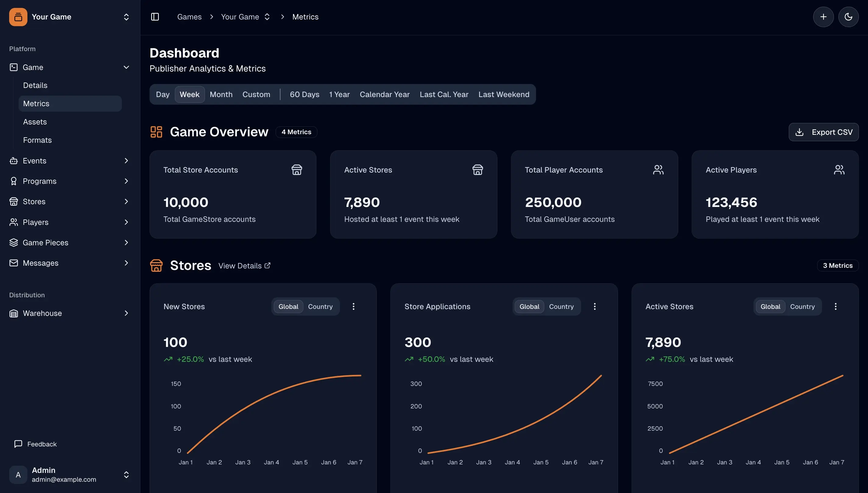The width and height of the screenshot is (868, 493).
Task: Open View Details for Stores
Action: coord(244,265)
